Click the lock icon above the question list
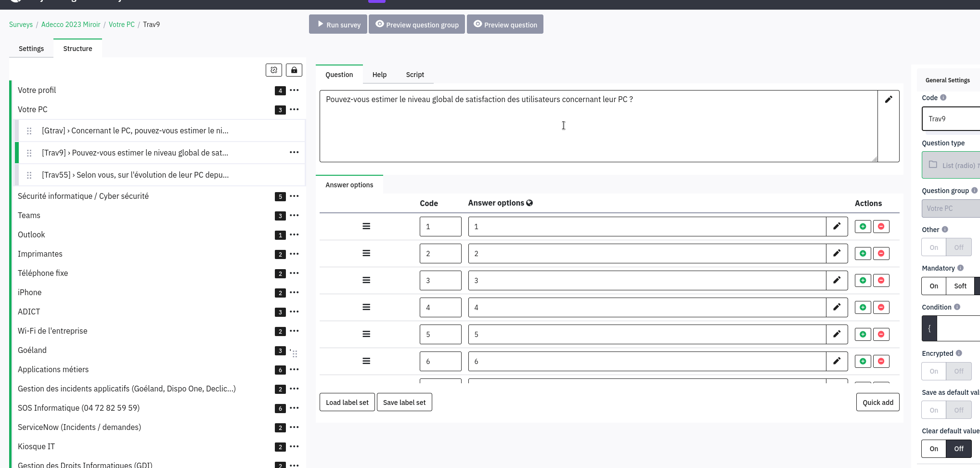Screen dimensions: 980x468 (294, 70)
